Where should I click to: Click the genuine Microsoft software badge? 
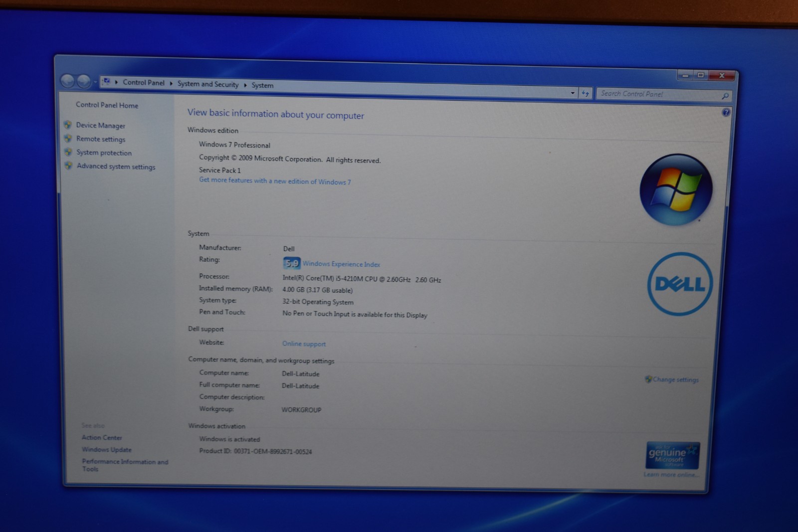[672, 455]
